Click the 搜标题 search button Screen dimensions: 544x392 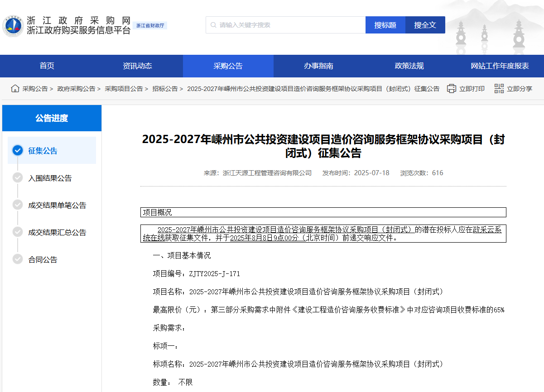coord(385,25)
